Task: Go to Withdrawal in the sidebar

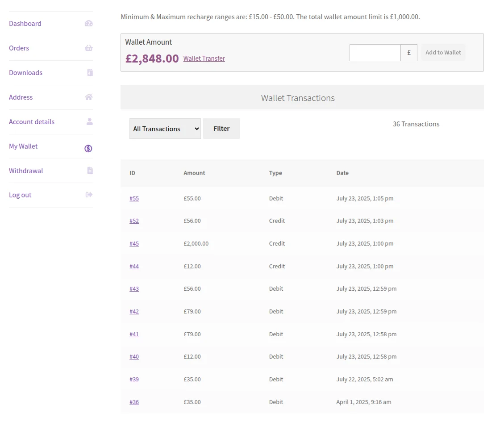Action: 26,171
